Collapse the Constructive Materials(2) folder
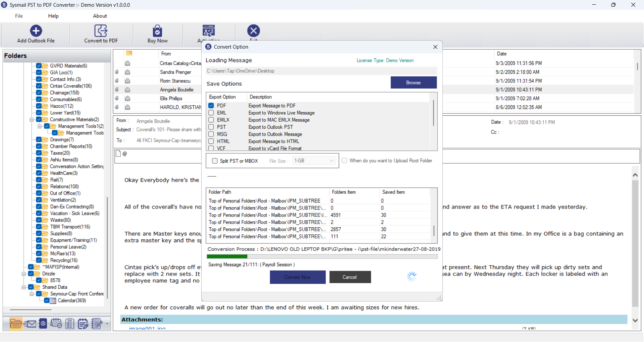 [32, 120]
